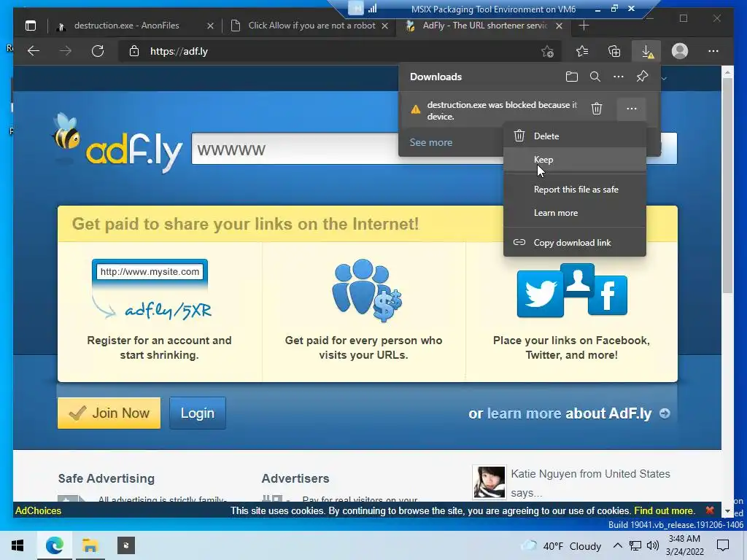Close the Click Allow robot tab
This screenshot has height=560, width=747.
(385, 26)
